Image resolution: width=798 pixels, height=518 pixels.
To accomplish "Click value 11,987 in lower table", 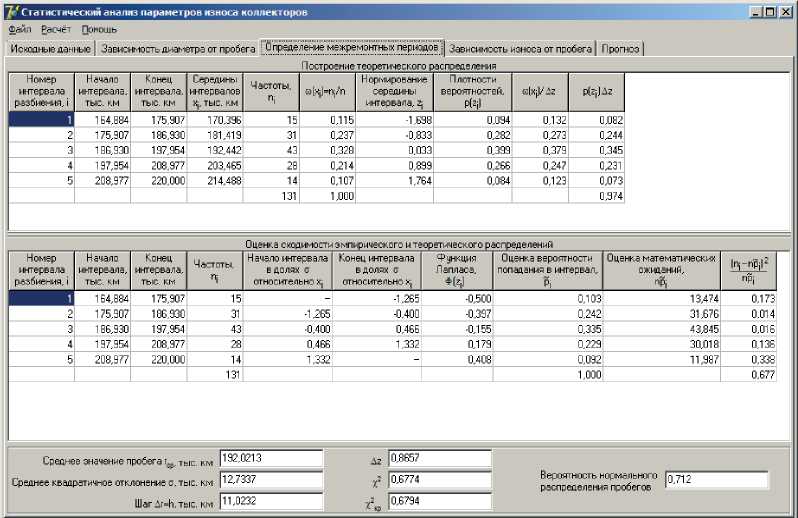I will tap(662, 360).
